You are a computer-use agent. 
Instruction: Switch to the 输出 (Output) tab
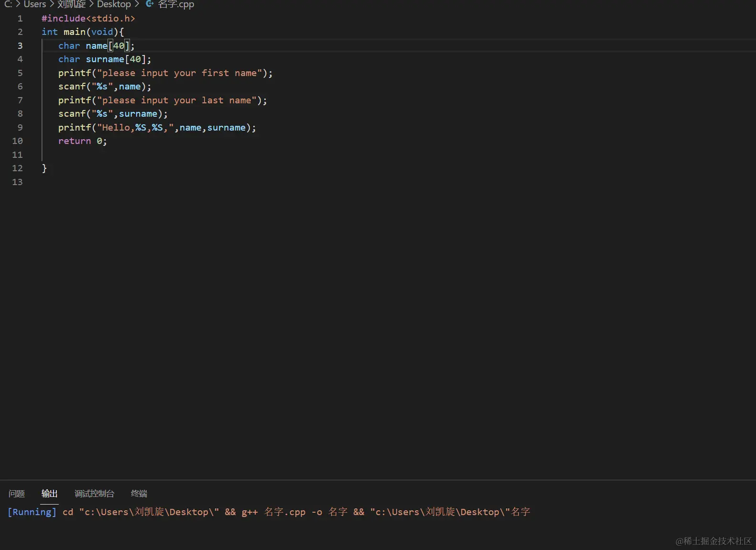click(49, 494)
